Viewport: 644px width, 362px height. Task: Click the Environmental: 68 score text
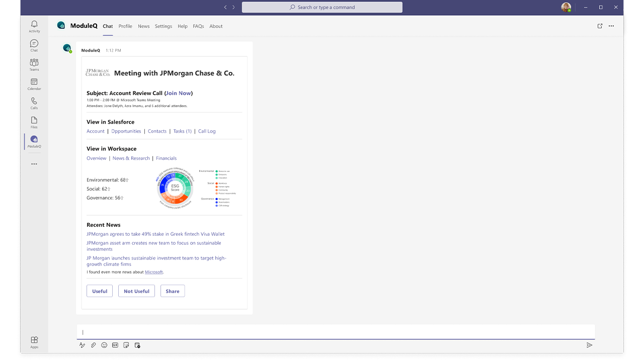[x=108, y=180]
